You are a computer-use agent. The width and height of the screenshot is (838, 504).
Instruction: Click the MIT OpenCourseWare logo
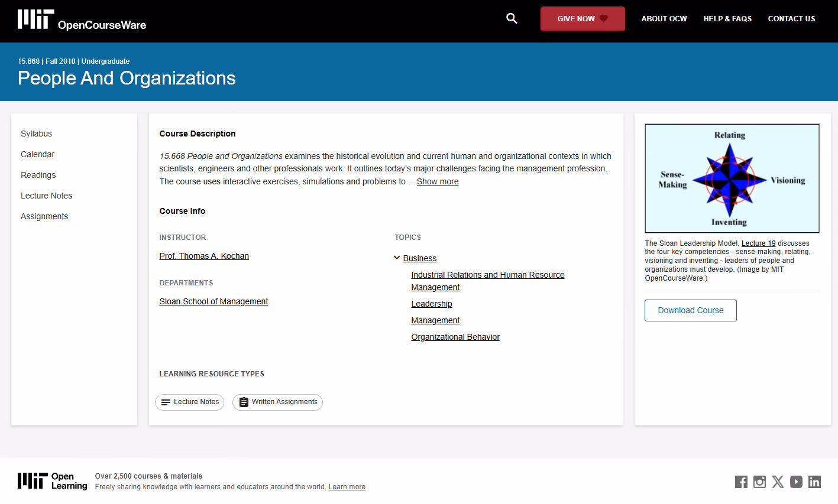82,19
